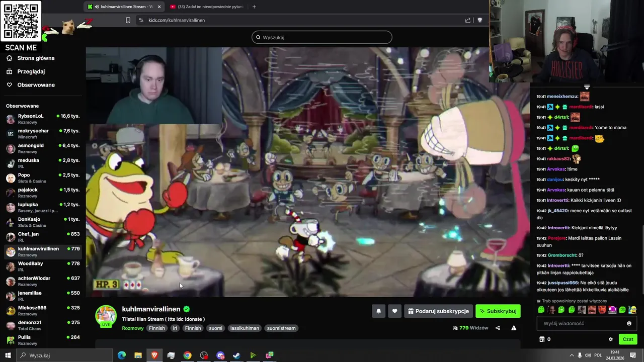Toggle notifications with bell icon
This screenshot has height=362, width=644.
[378, 311]
